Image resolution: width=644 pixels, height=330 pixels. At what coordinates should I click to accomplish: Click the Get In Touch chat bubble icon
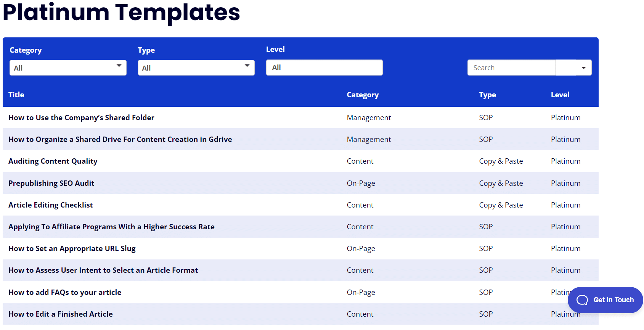[x=582, y=300]
